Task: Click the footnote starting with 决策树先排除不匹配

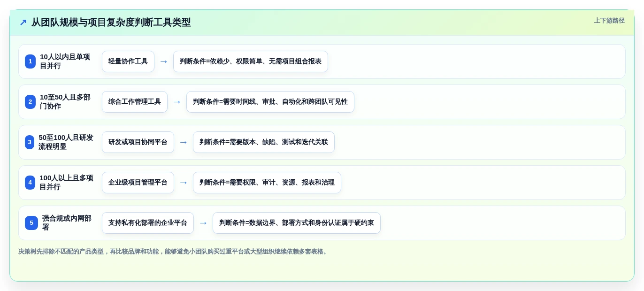Action: (174, 252)
